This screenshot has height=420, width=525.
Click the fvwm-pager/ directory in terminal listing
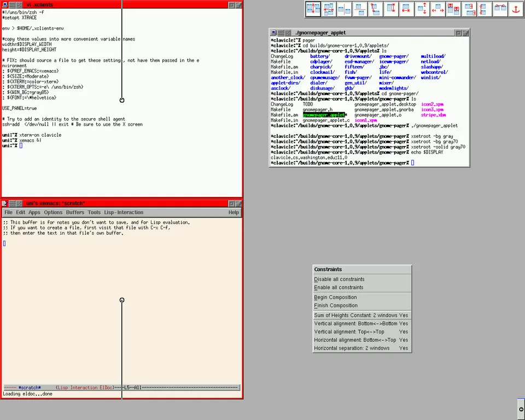pos(358,77)
